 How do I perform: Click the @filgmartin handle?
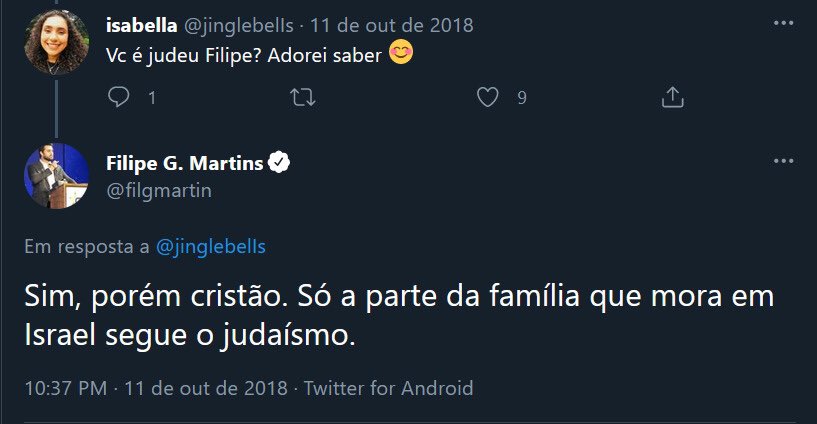[158, 189]
